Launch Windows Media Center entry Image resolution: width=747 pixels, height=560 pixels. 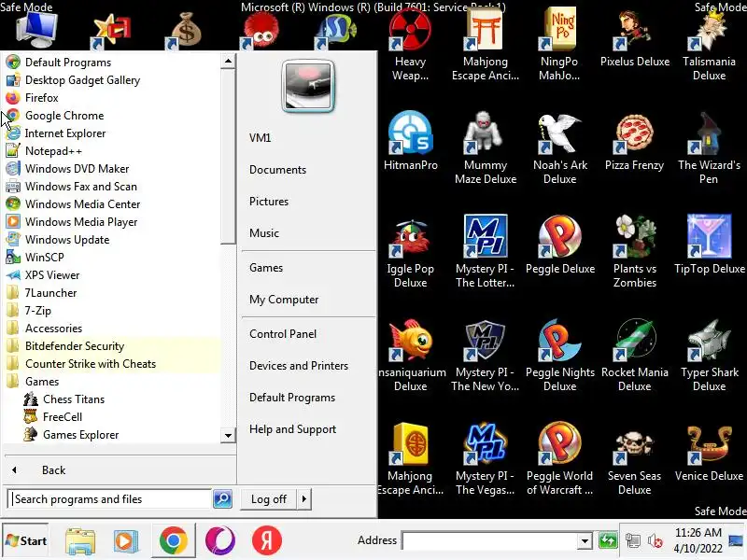[x=82, y=204]
